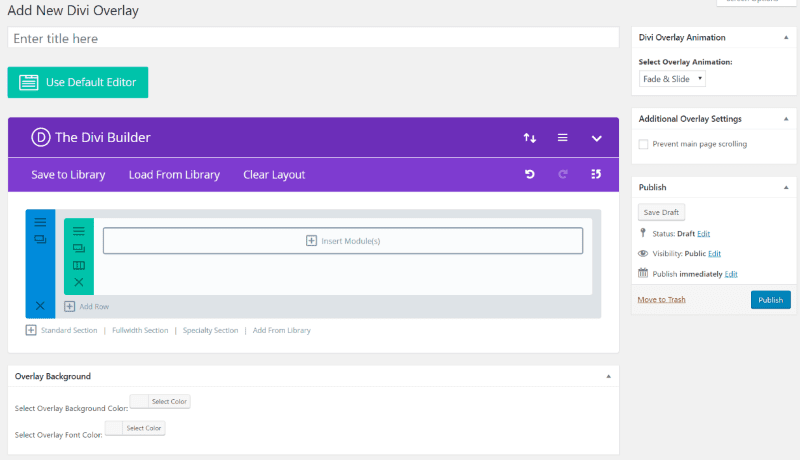Collapse the Publish panel
800x460 pixels.
click(786, 188)
